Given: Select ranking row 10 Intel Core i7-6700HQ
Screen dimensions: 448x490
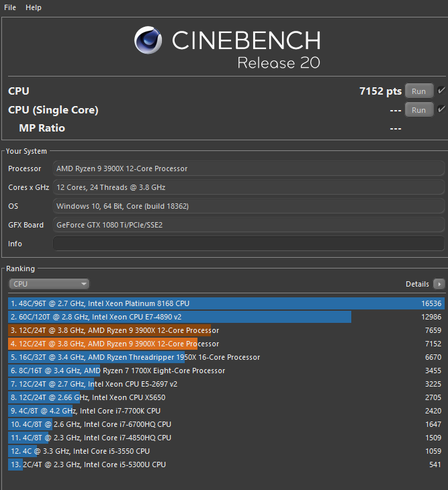Looking at the screenshot, I should (226, 424).
